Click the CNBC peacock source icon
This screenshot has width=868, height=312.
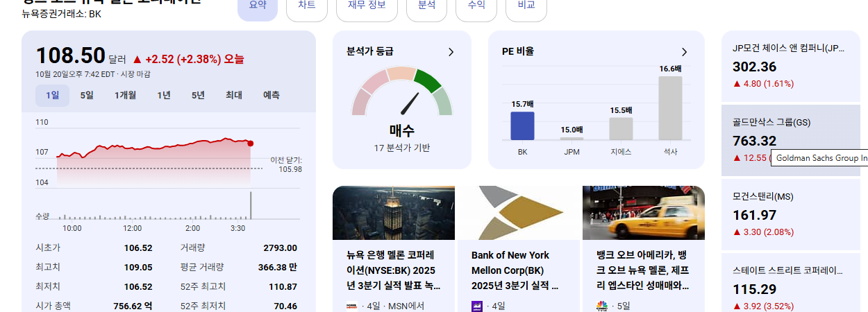pyautogui.click(x=602, y=306)
